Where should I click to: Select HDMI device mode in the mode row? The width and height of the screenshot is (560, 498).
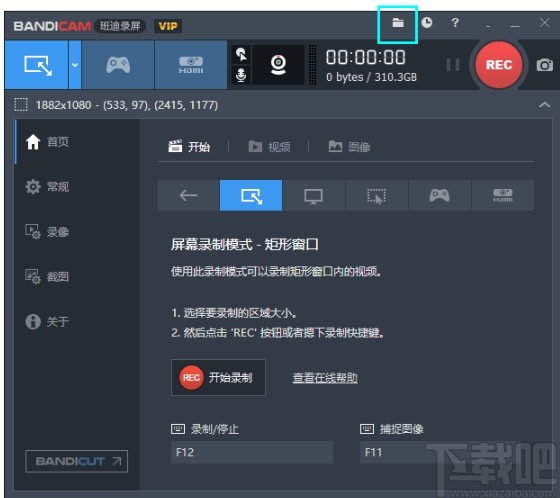502,195
